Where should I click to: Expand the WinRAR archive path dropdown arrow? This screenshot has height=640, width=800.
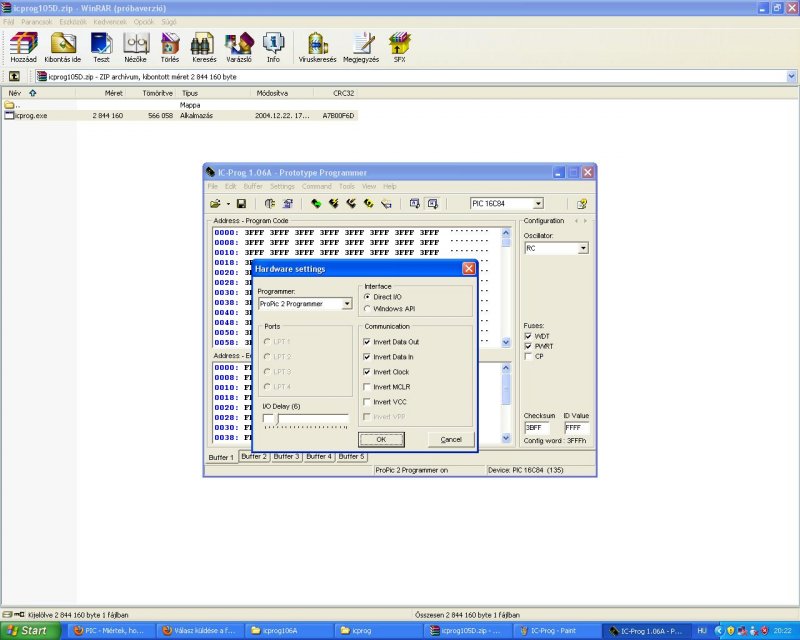point(791,77)
